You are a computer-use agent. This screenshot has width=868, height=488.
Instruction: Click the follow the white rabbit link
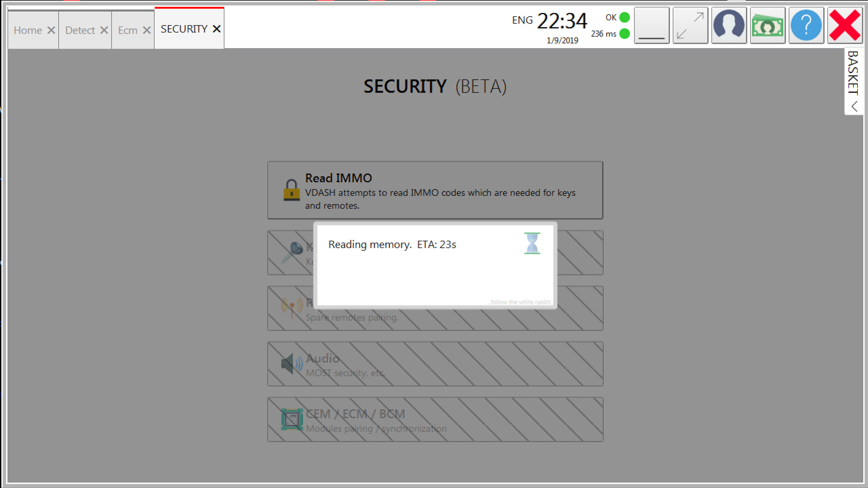coord(520,302)
